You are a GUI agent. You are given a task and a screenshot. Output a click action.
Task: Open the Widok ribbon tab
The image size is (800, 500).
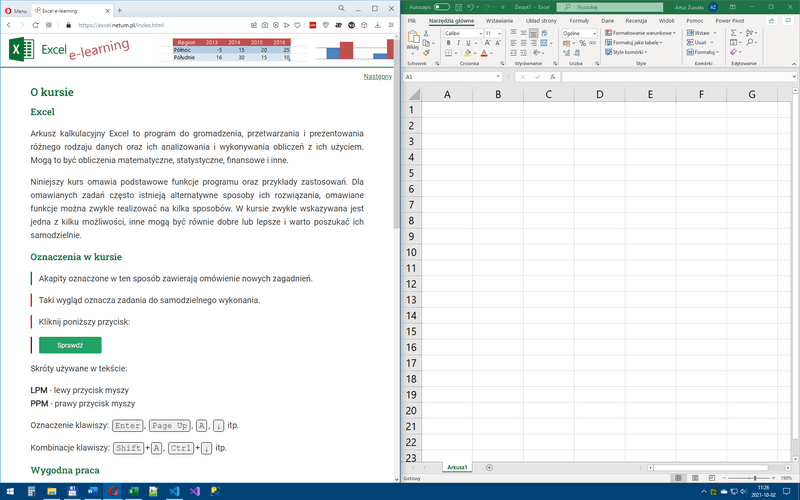click(666, 21)
